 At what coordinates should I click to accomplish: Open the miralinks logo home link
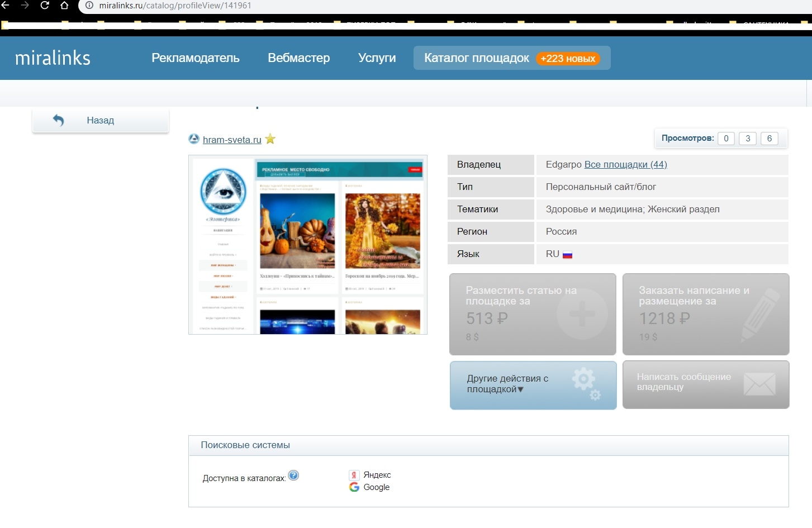point(53,58)
